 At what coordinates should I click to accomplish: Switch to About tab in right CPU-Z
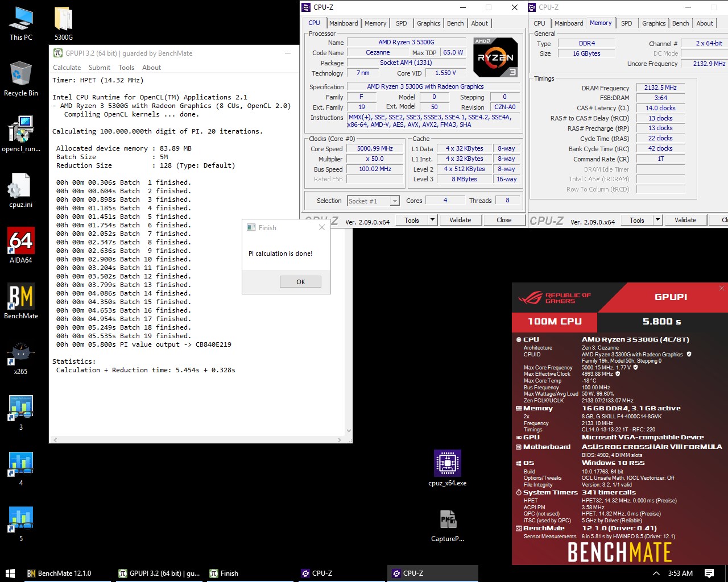pos(705,23)
